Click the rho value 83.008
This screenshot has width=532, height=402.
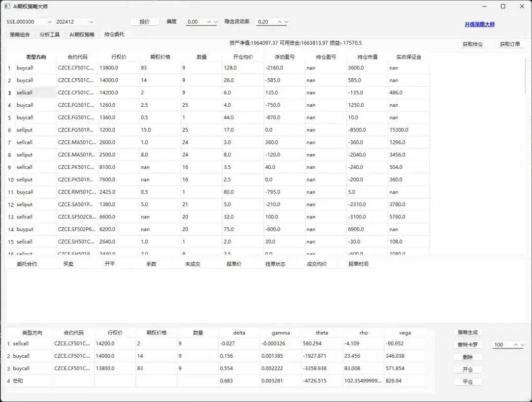[x=364, y=368]
